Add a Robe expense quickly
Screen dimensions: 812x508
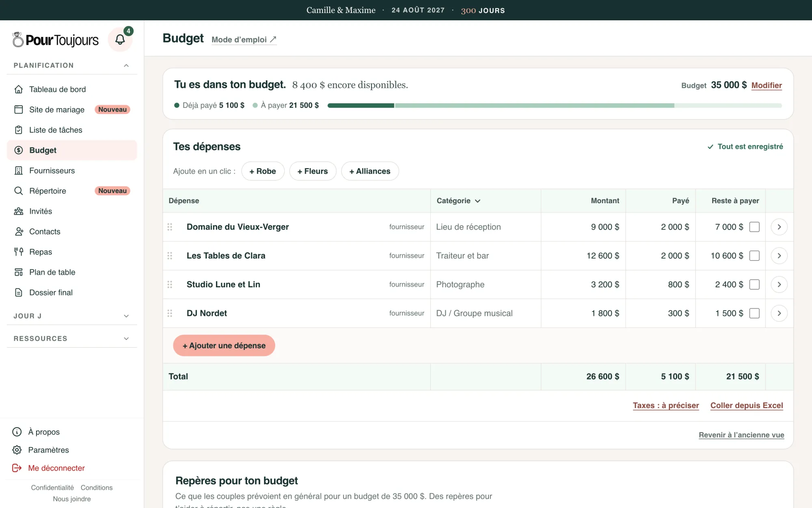click(x=263, y=171)
